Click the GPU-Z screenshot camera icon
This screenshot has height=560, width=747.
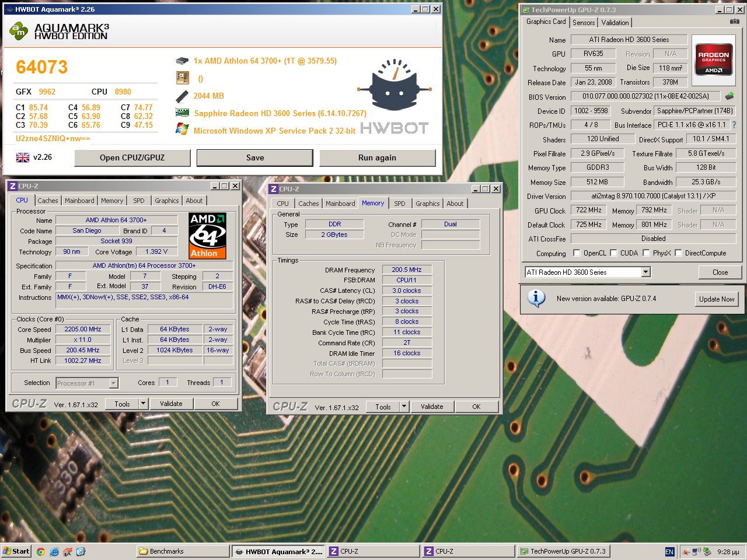735,22
